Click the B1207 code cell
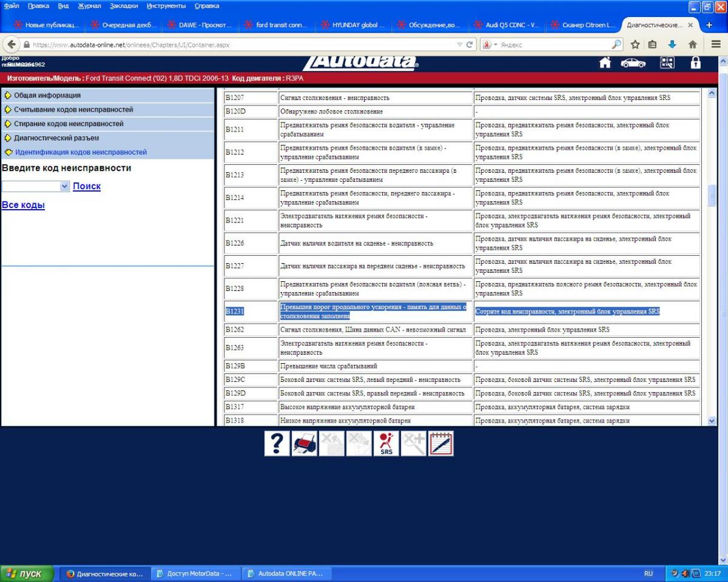The image size is (728, 582). pos(251,98)
